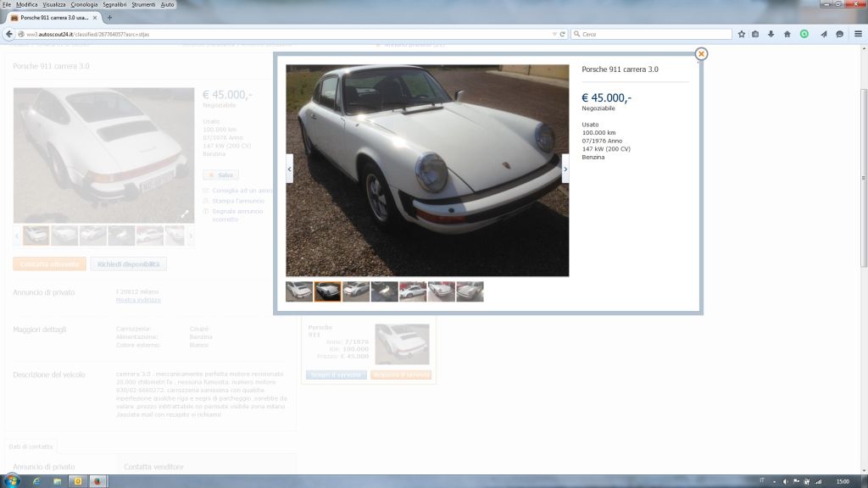868x488 pixels.
Task: Click Stampa l'annuncio link
Action: click(238, 201)
